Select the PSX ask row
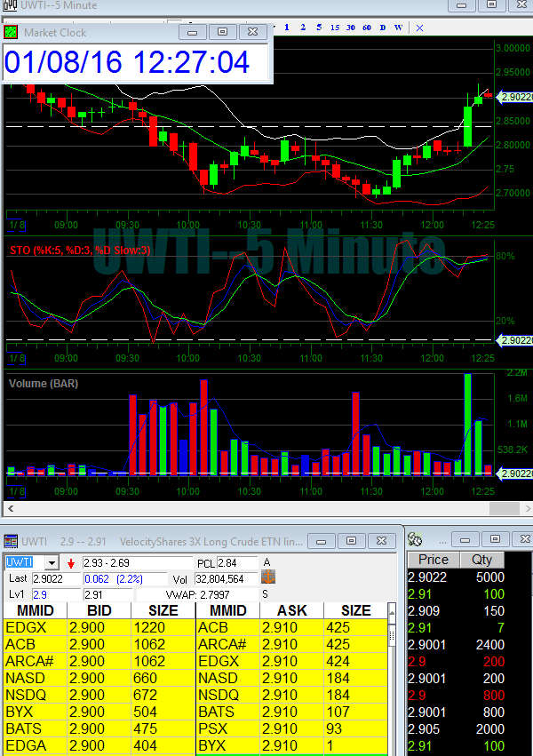The height and width of the screenshot is (756, 533). tap(292, 728)
